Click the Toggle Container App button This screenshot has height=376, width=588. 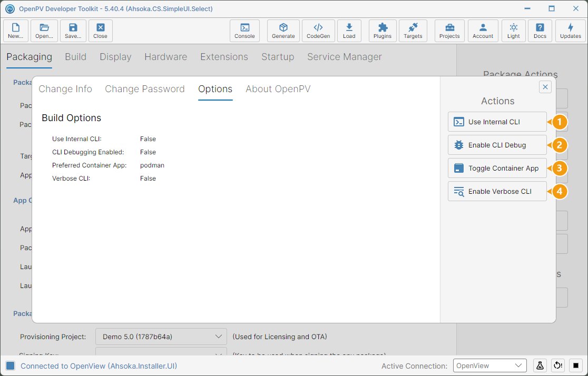(x=497, y=169)
